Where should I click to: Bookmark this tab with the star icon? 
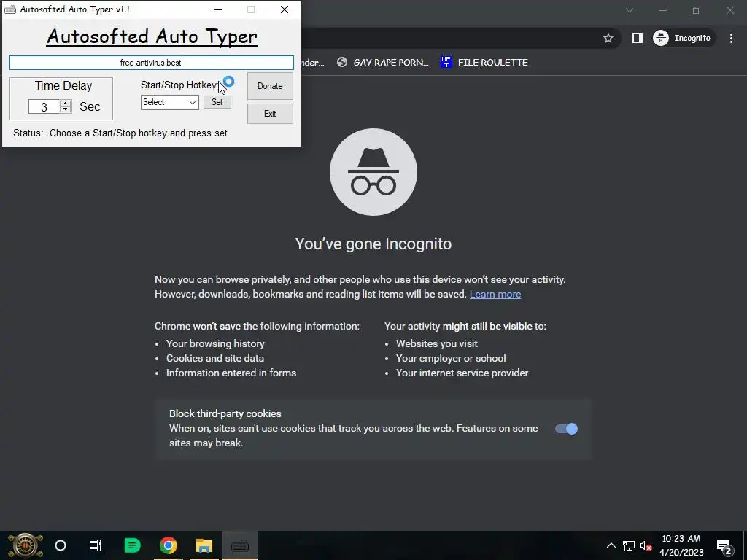[x=608, y=38]
